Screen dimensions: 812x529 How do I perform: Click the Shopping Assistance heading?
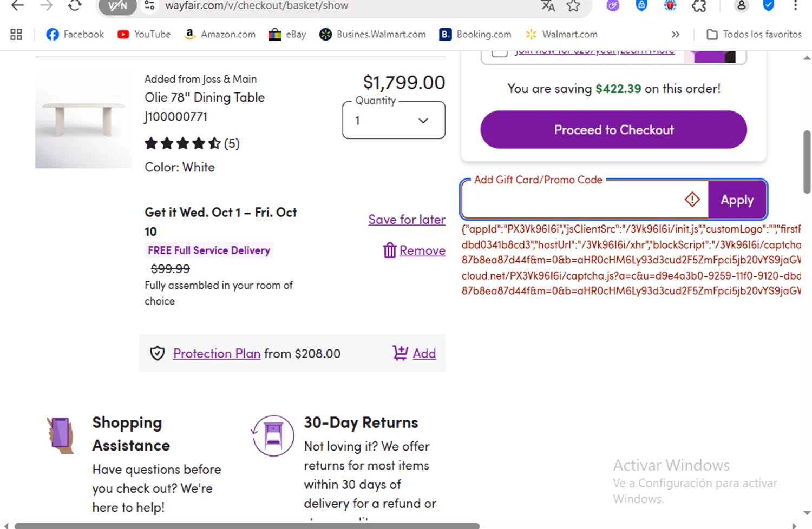pos(131,434)
